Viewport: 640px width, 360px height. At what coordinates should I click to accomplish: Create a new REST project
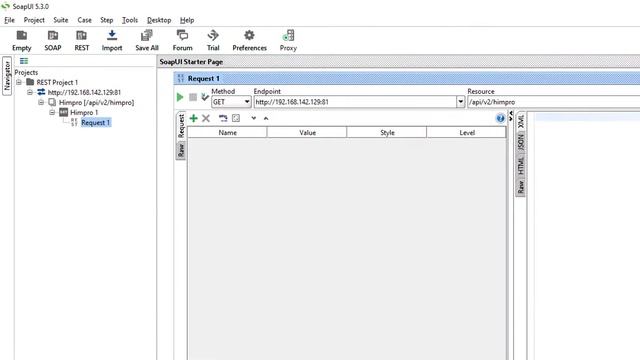pos(82,40)
